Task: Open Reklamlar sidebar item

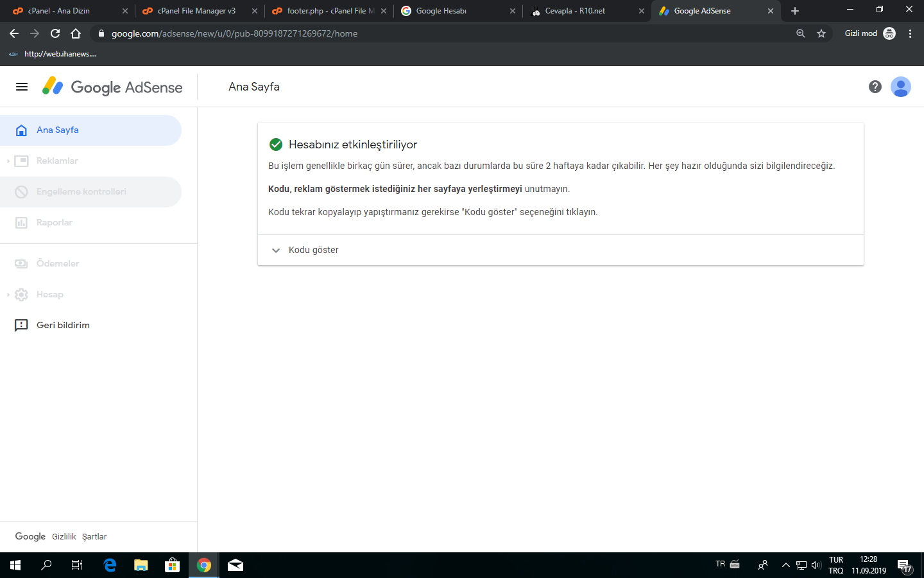Action: point(90,161)
